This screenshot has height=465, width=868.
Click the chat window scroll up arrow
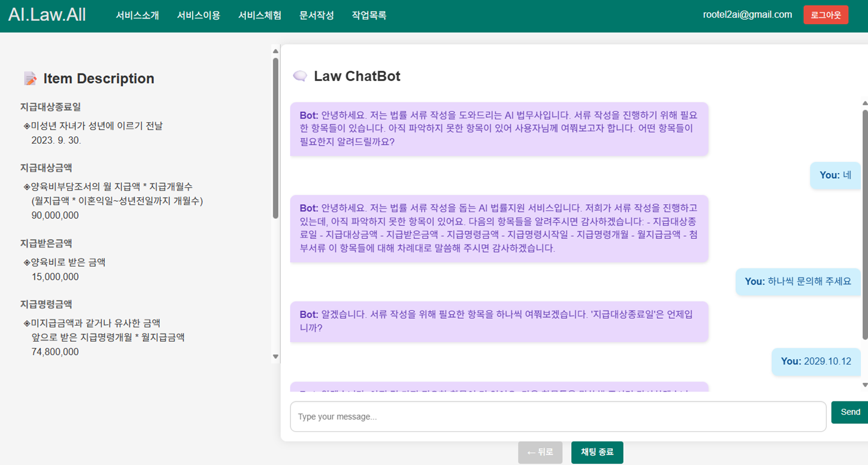(865, 105)
